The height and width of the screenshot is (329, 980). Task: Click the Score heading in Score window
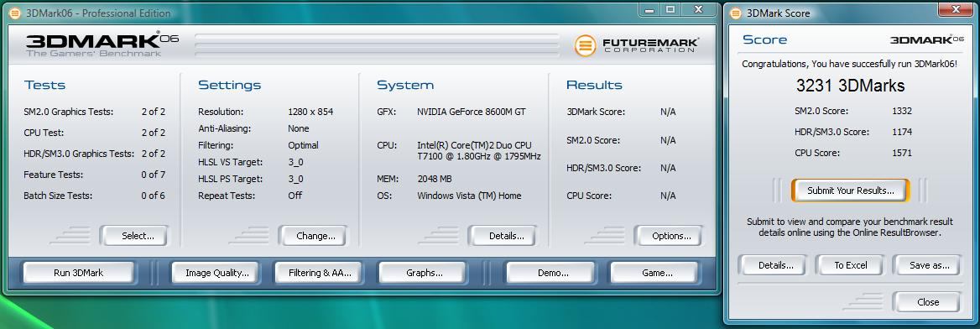(764, 39)
